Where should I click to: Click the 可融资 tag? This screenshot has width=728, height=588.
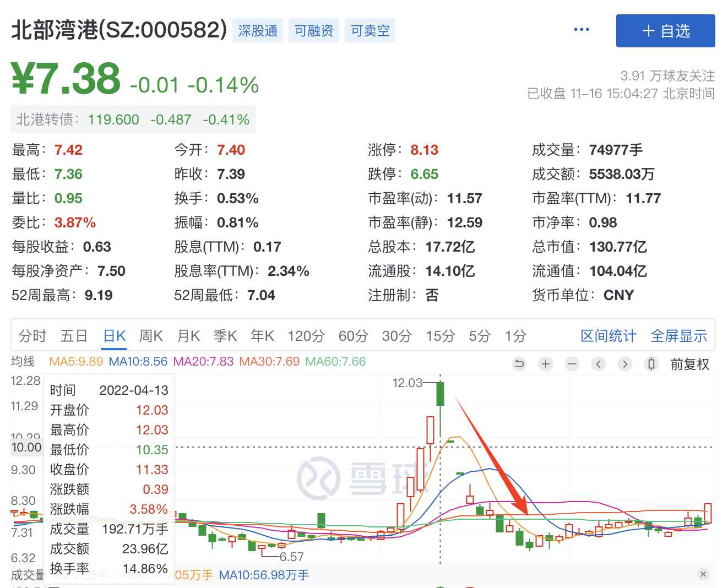click(x=314, y=31)
